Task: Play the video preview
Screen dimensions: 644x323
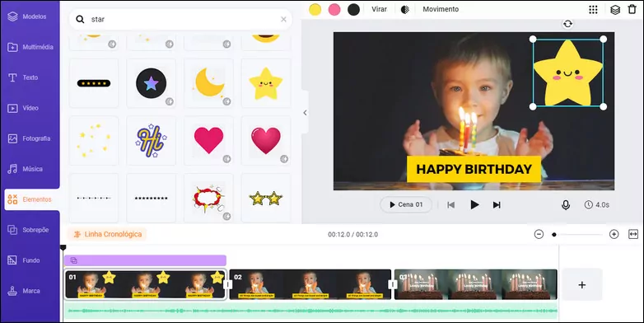Action: click(474, 204)
